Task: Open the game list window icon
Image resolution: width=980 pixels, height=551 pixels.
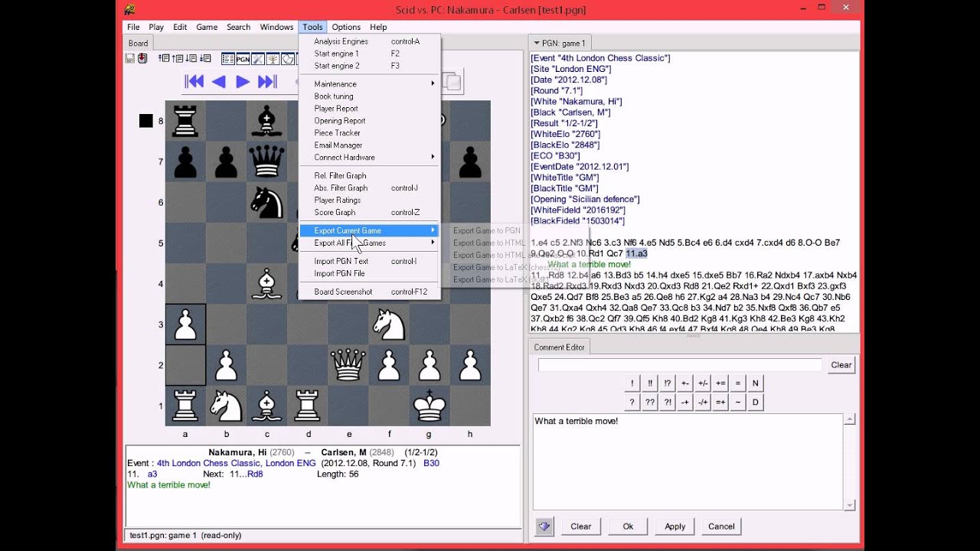Action: (x=228, y=58)
